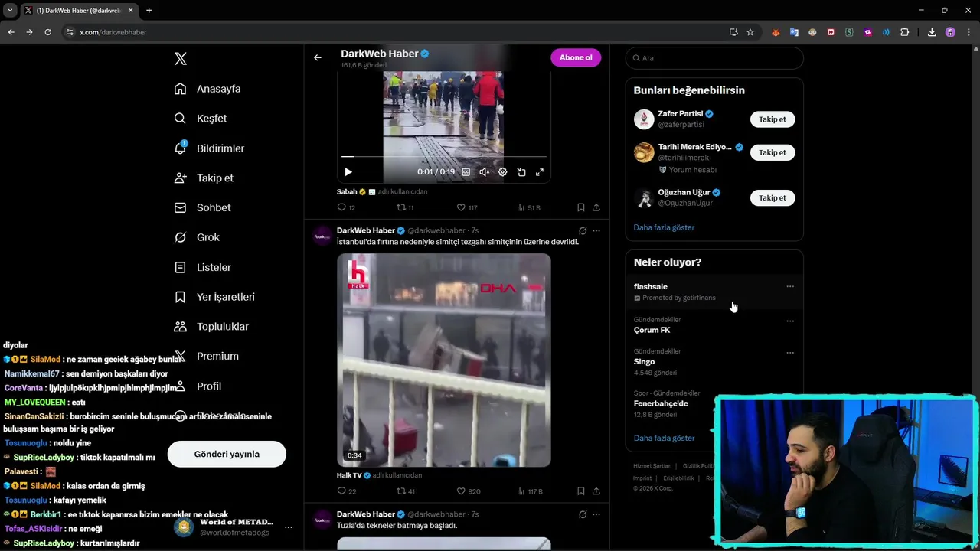Open the tab search dropdown arrow
The image size is (980, 551).
point(10,11)
